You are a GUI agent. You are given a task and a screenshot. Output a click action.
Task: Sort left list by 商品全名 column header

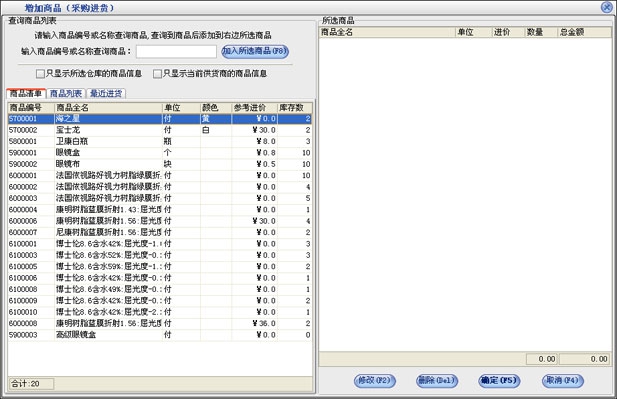click(x=108, y=107)
